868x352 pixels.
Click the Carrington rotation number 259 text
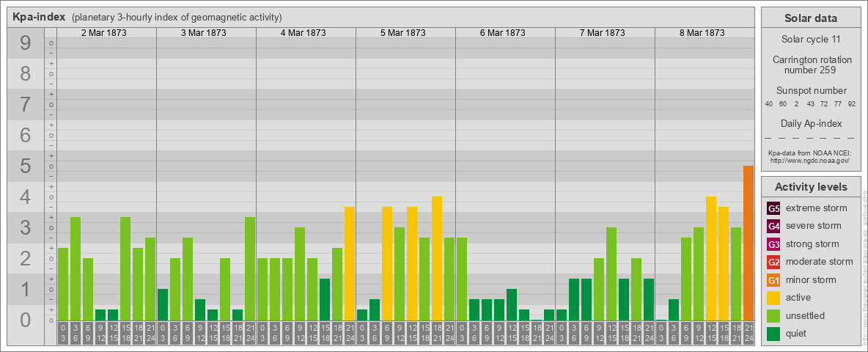pos(811,65)
